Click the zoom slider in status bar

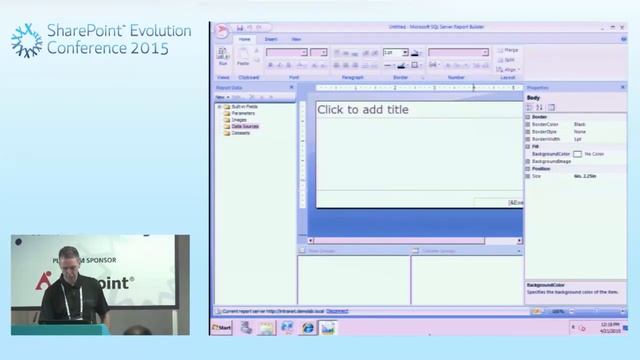596,311
